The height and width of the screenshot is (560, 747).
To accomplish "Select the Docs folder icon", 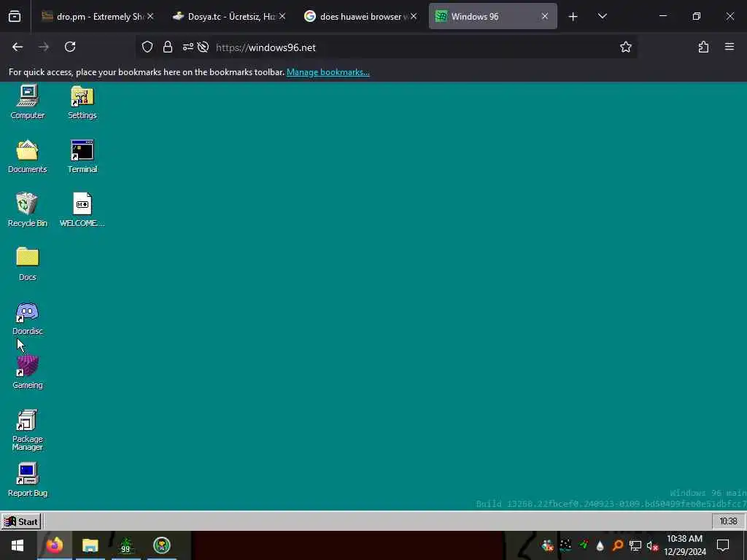I will click(27, 264).
